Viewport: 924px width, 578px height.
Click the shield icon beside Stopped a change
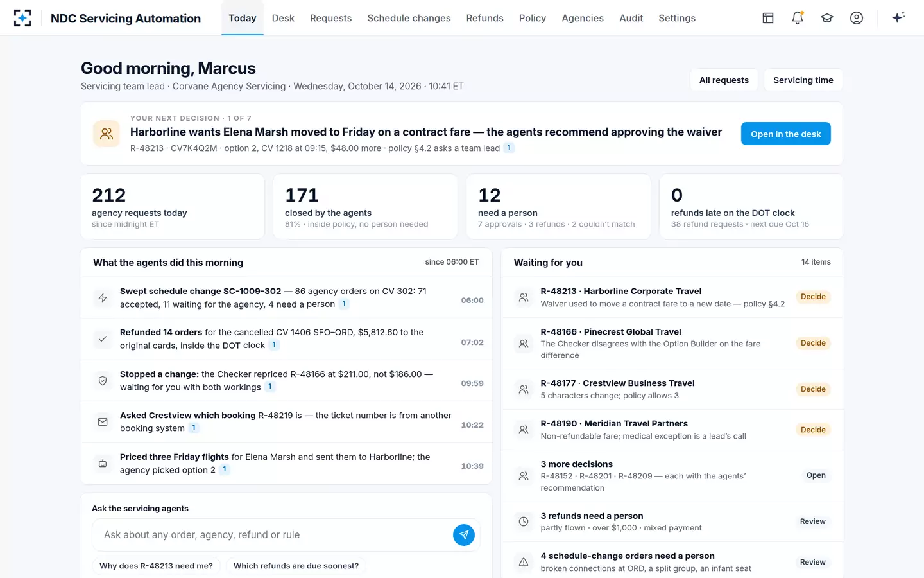[103, 381]
